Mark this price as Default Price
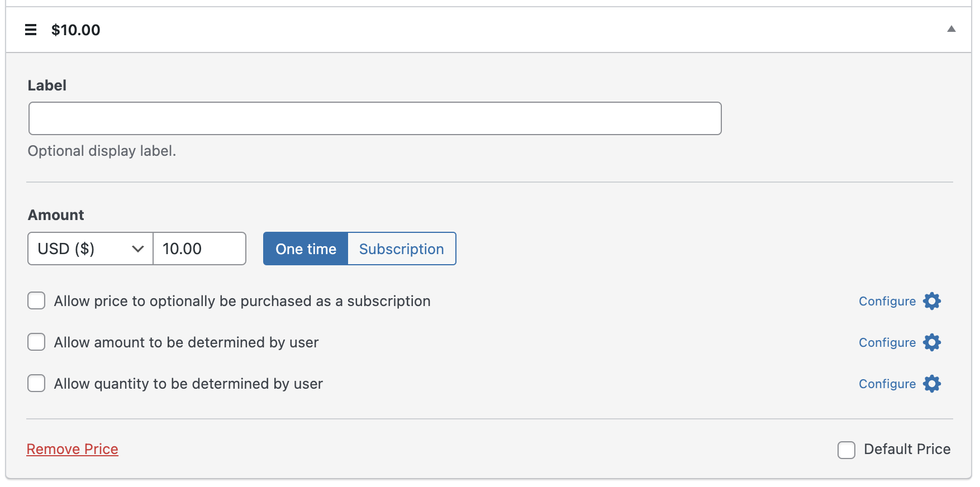Screen dimensions: 980x487 click(846, 450)
